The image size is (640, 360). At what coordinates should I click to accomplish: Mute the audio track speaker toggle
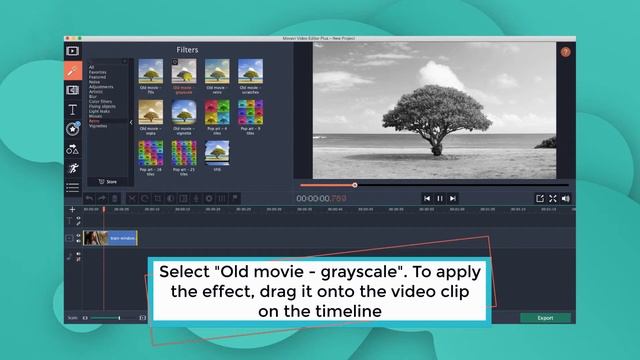point(78,254)
